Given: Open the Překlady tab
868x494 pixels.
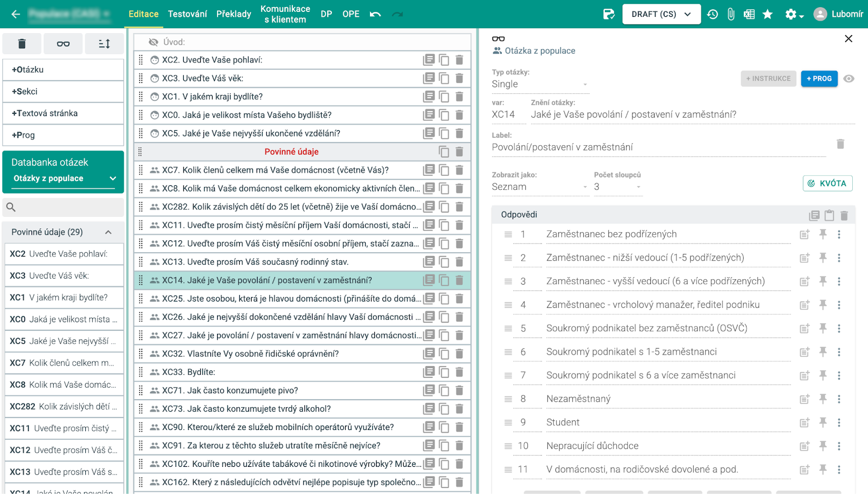Looking at the screenshot, I should click(233, 14).
